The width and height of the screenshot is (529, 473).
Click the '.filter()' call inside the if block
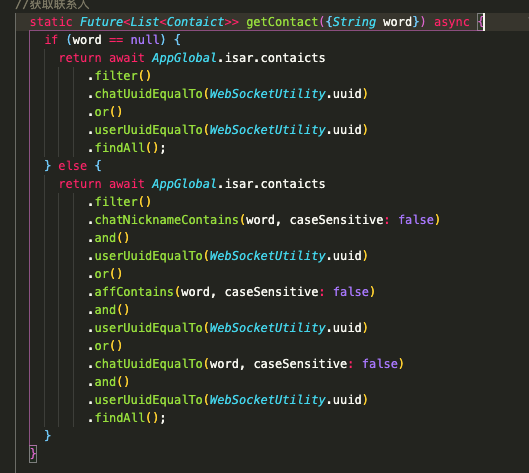pos(119,76)
